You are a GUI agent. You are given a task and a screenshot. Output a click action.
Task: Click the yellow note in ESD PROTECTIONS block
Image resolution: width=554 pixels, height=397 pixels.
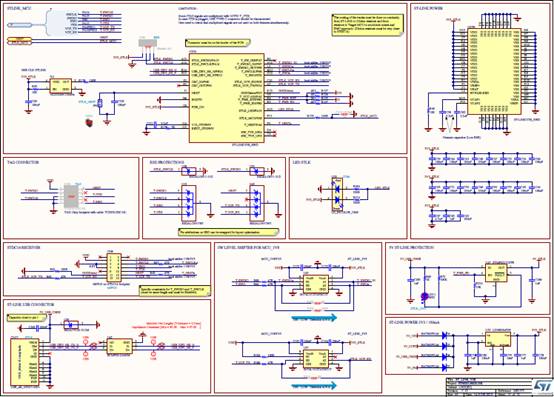pos(229,232)
